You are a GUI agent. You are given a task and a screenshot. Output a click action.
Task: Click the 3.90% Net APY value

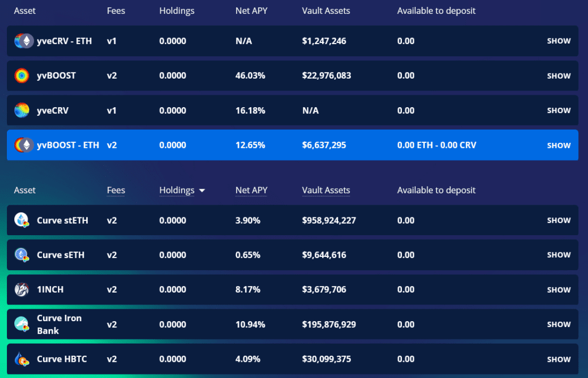click(x=247, y=220)
